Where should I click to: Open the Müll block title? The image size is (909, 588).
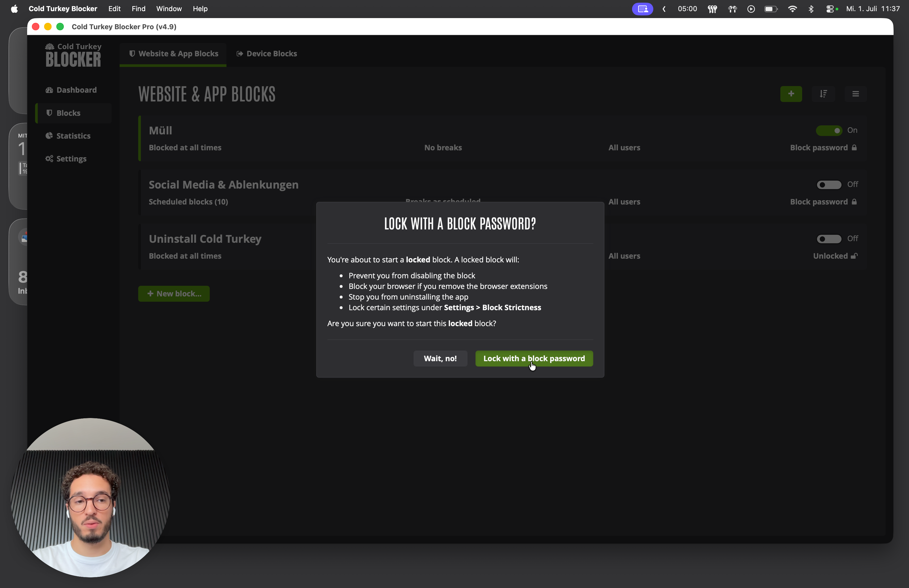[161, 130]
